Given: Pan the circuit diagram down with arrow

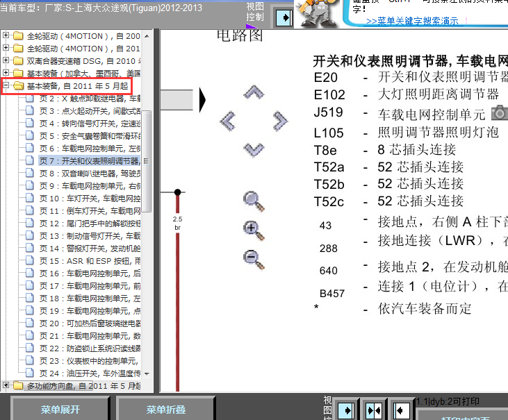Looking at the screenshot, I should pyautogui.click(x=254, y=149).
